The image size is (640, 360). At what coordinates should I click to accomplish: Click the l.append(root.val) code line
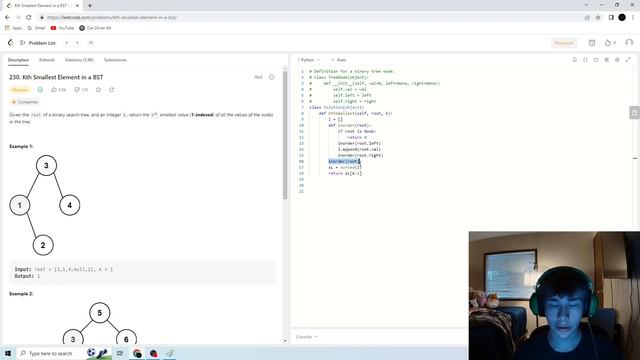tap(359, 149)
